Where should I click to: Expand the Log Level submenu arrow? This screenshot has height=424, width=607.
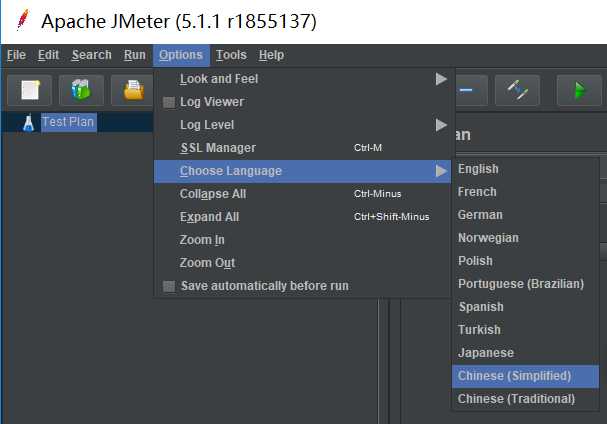(x=441, y=125)
